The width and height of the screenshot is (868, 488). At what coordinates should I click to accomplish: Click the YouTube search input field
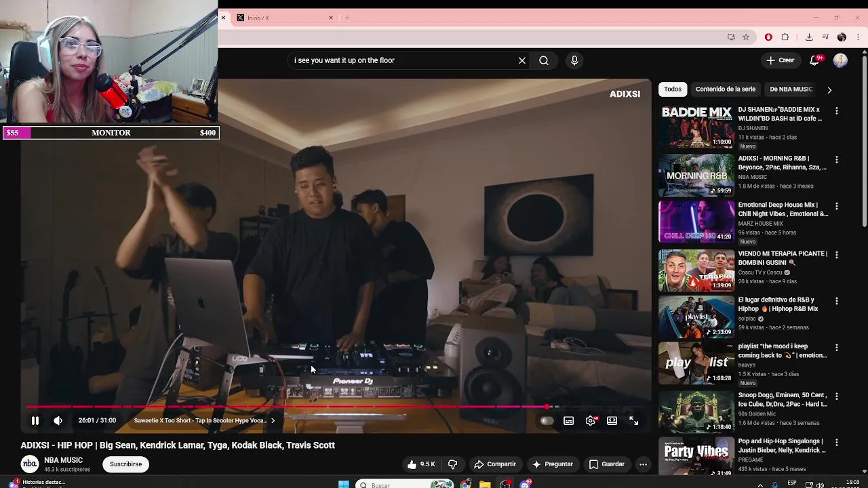(x=403, y=60)
